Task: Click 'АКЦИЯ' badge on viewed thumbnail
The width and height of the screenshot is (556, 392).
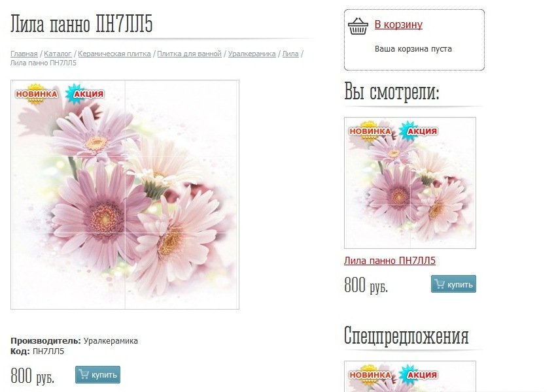Action: click(419, 131)
